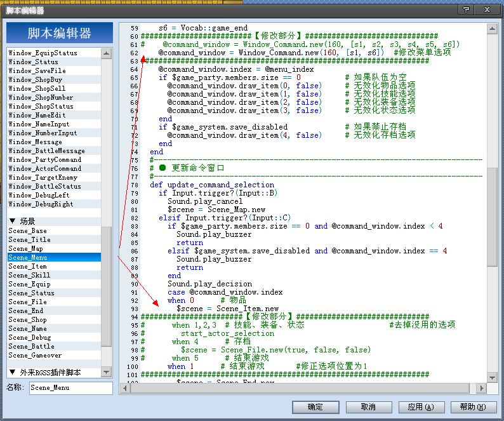The image size is (504, 421).
Task: Click script list scroll down arrow
Action: click(107, 372)
